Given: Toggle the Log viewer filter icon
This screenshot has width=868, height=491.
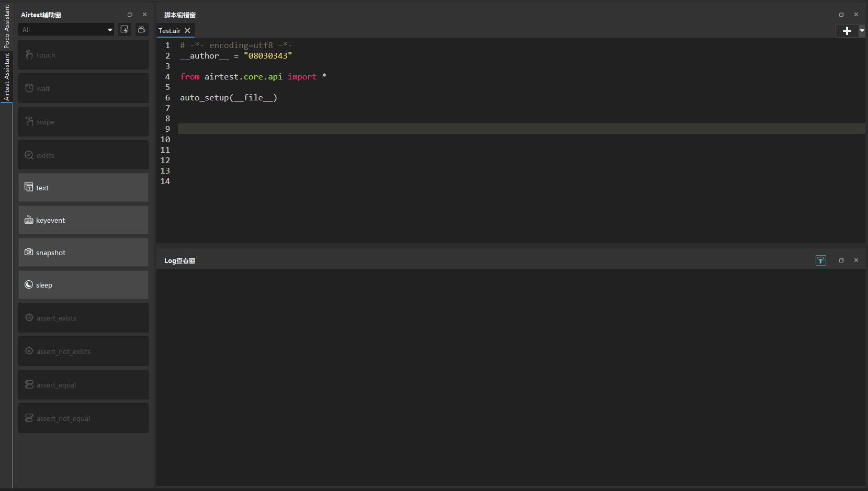Looking at the screenshot, I should point(821,260).
